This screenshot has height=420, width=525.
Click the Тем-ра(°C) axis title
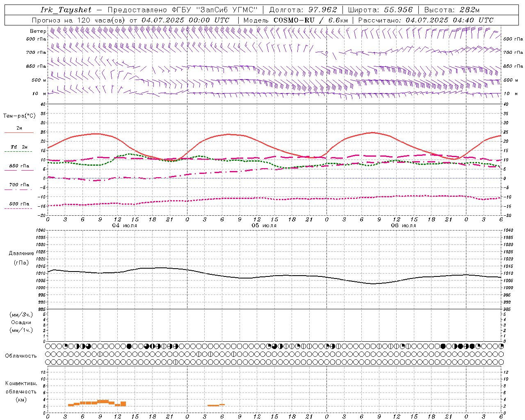pos(19,116)
